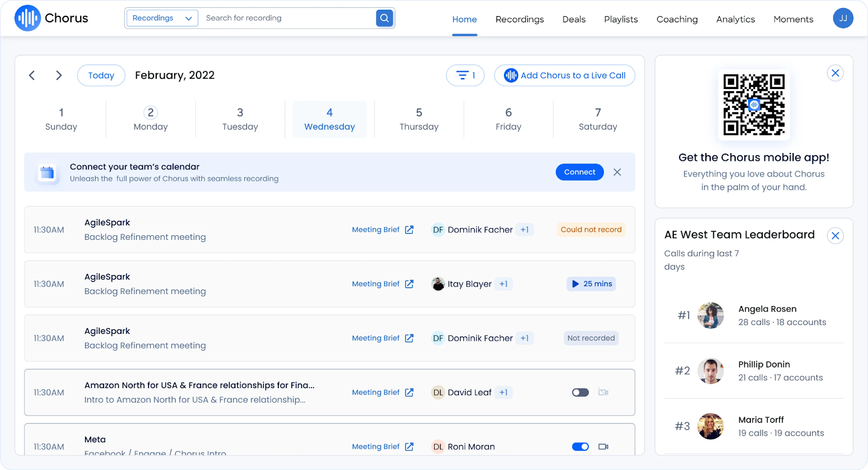Click the Could not record status badge
Screen dimensions: 868x470
click(x=591, y=230)
